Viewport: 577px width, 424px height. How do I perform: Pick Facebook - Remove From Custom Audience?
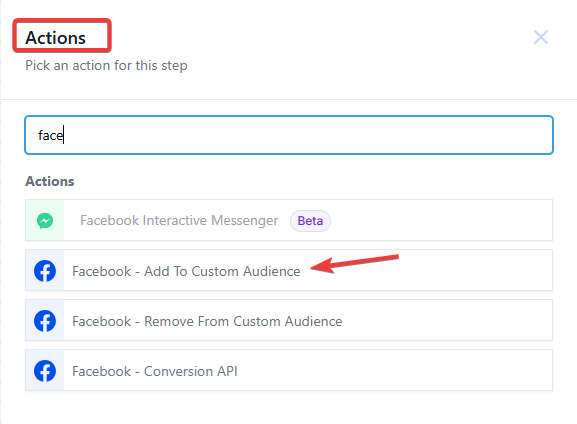click(289, 321)
